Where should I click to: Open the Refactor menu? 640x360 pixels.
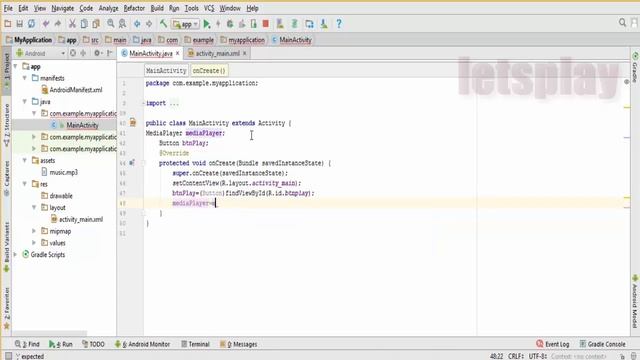[x=134, y=8]
